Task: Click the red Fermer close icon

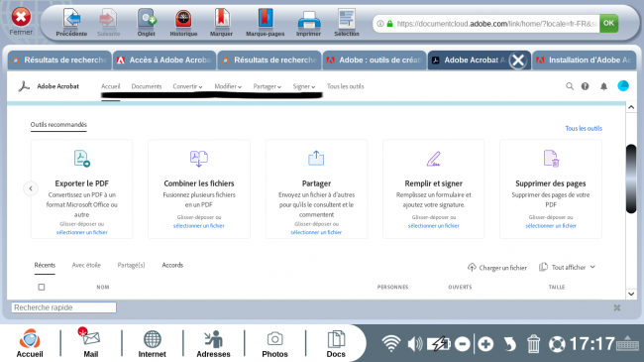Action: pyautogui.click(x=21, y=17)
